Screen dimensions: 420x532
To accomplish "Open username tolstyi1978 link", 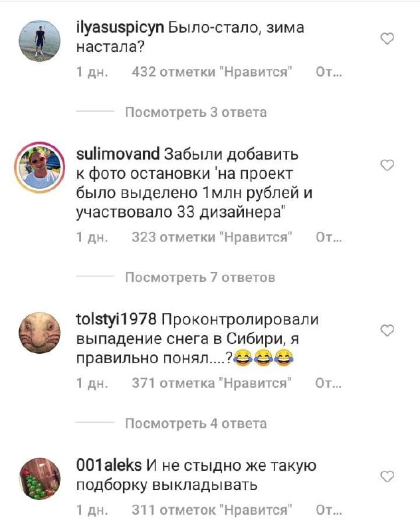I will click(x=116, y=320).
